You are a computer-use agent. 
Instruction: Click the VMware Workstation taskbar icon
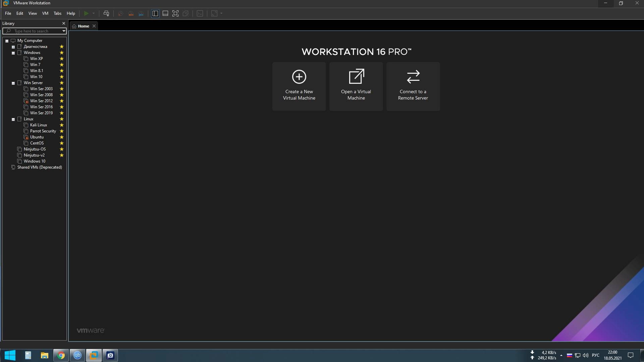tap(94, 355)
